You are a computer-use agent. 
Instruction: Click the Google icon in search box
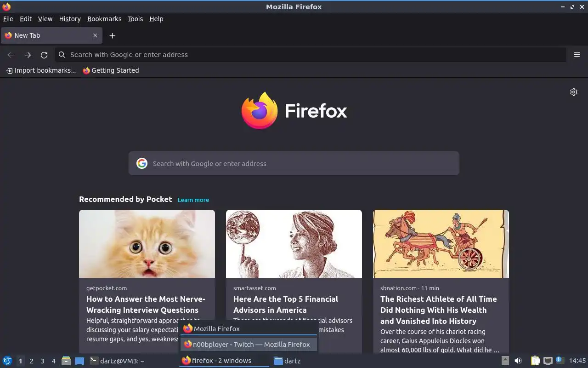pos(142,163)
